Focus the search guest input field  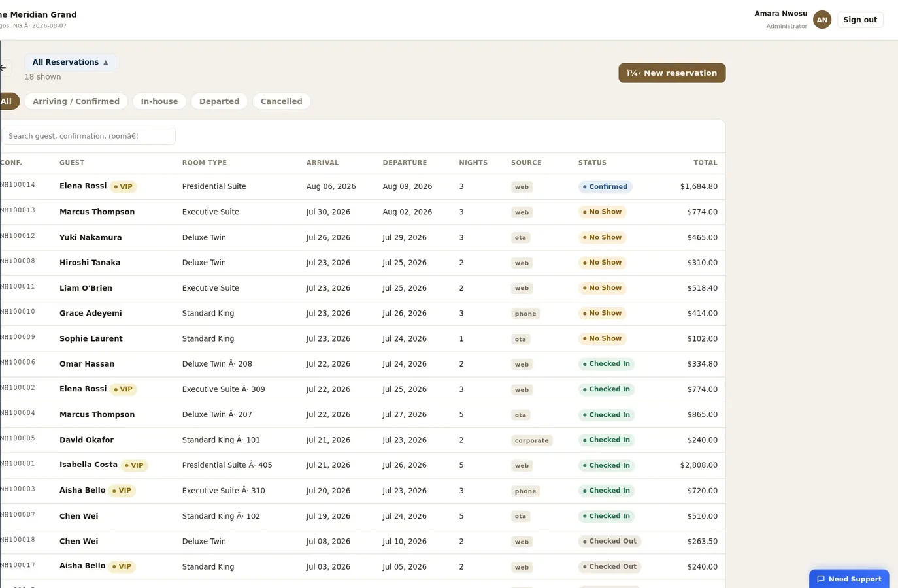tap(88, 136)
